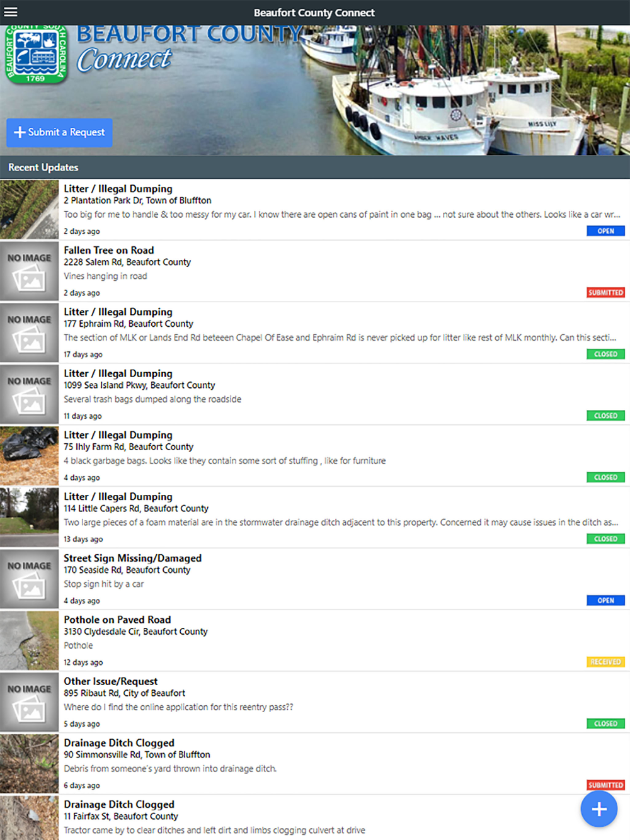Select the '177 Ephraim Rd, Beaufort County' address
Screen dimensions: 630x840
coord(129,324)
